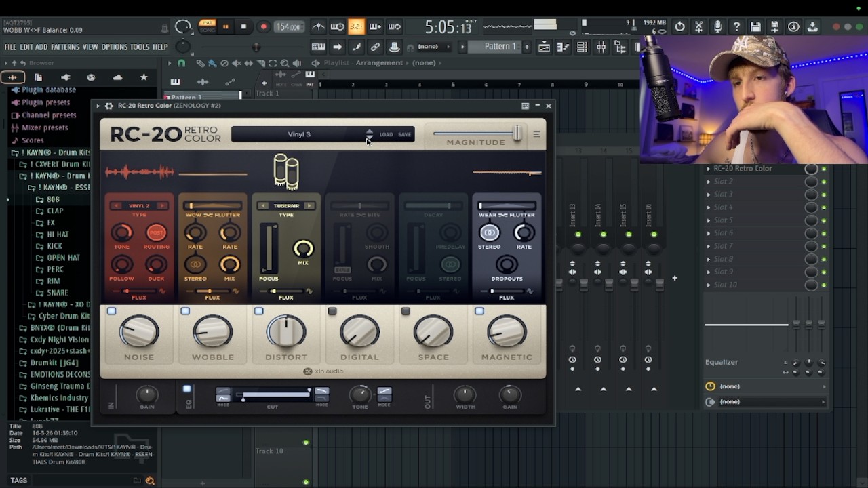This screenshot has height=488, width=868.
Task: Open the RC-20 hamburger menu icon
Action: click(536, 134)
